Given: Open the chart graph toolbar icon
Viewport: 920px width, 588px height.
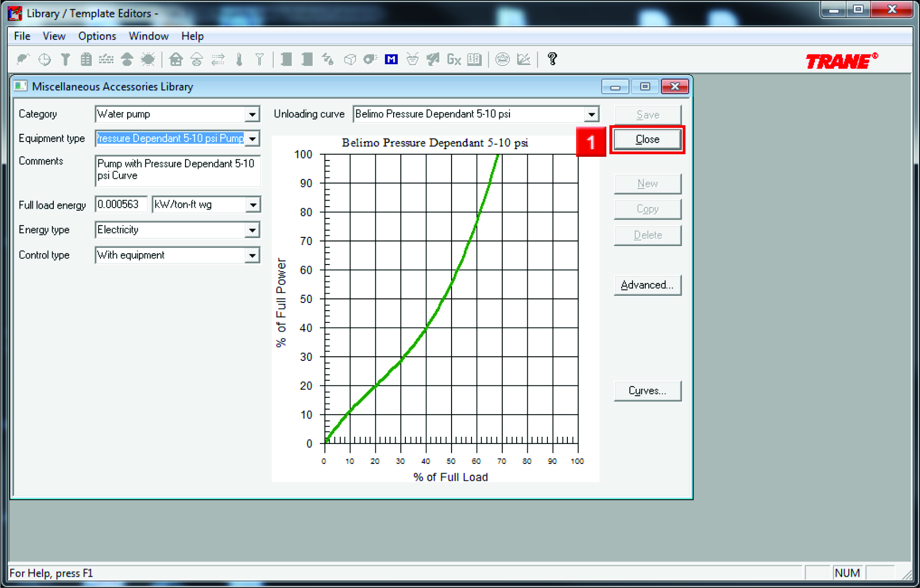Looking at the screenshot, I should click(524, 59).
